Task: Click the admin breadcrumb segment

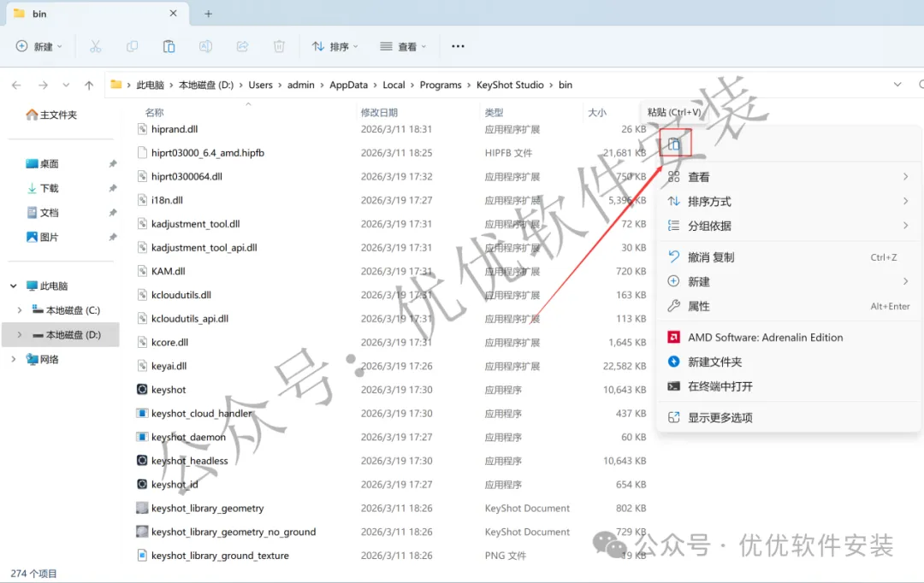Action: 300,85
